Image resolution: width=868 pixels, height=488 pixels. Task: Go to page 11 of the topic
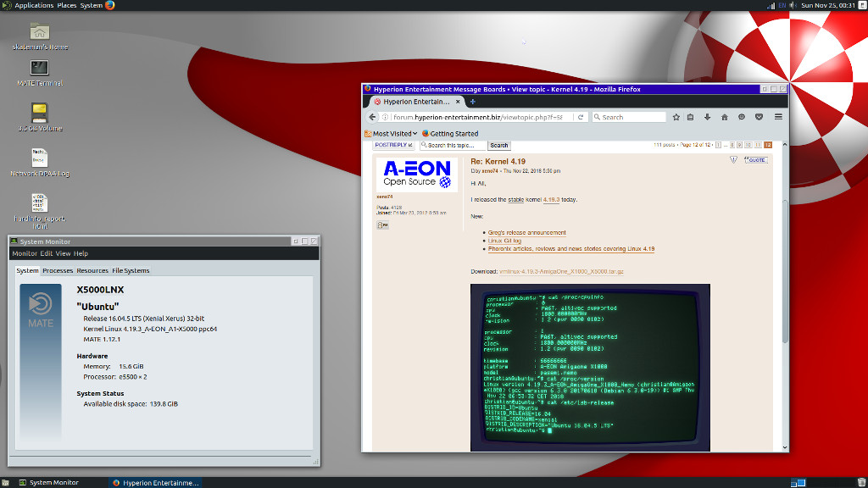758,145
